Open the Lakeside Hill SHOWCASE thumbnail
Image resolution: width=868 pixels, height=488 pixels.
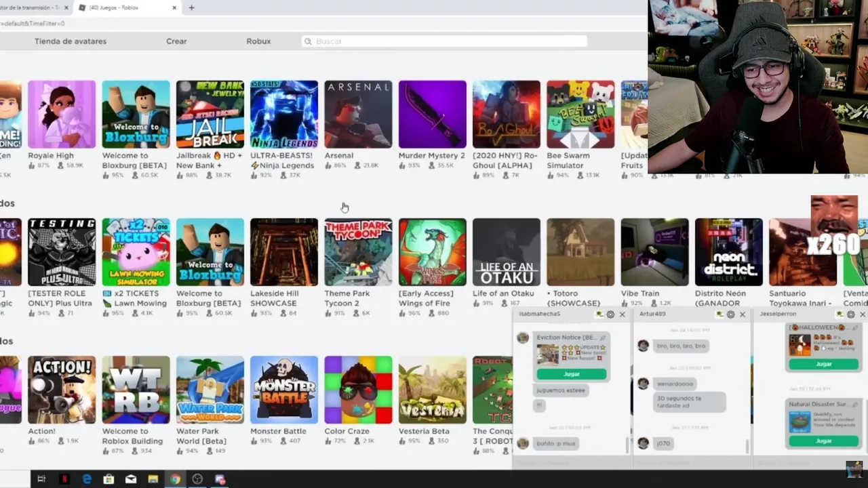[284, 252]
